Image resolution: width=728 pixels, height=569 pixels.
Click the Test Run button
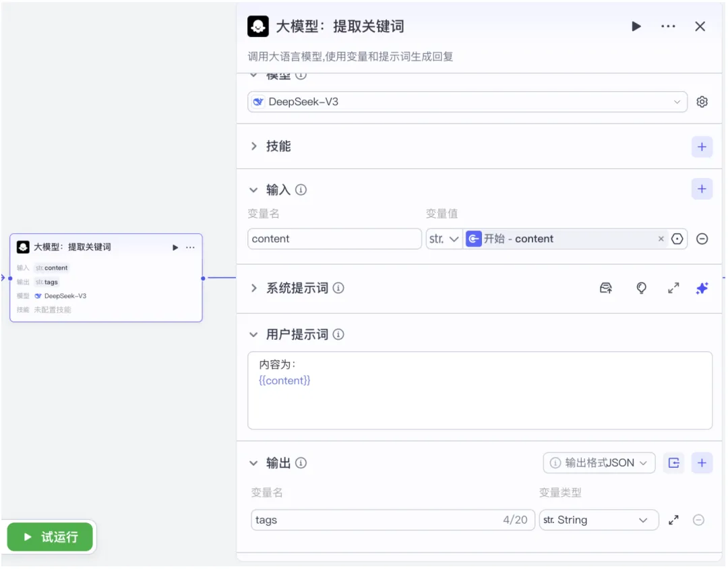point(50,537)
